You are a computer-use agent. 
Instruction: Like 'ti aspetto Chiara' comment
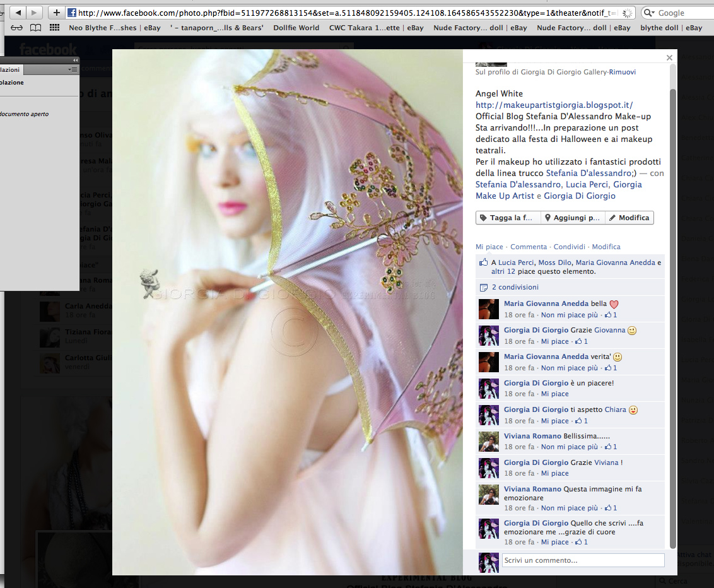554,421
